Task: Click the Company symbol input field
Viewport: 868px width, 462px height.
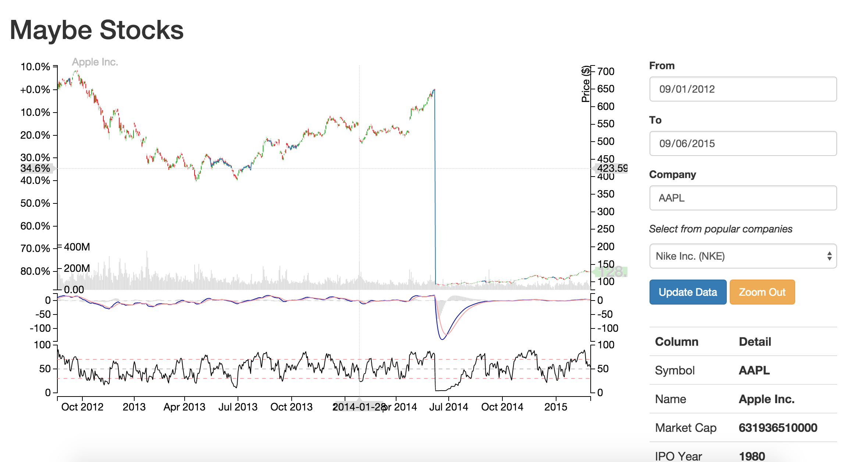Action: 743,198
